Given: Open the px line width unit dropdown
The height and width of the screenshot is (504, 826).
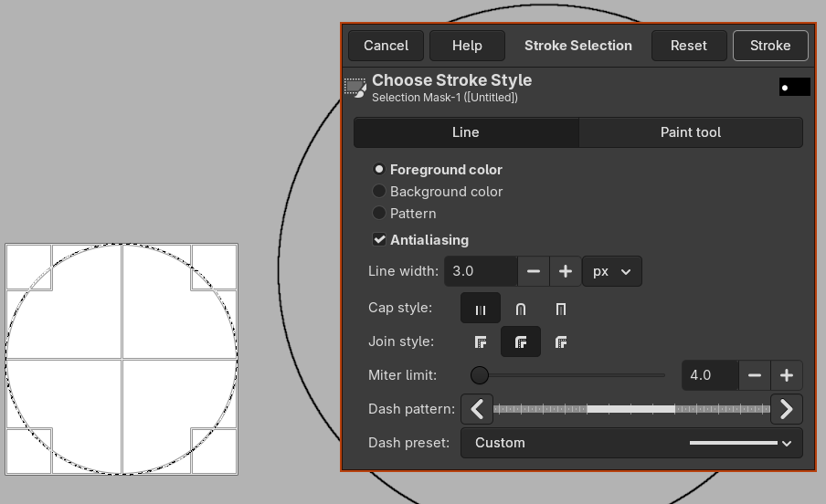Looking at the screenshot, I should (x=611, y=271).
